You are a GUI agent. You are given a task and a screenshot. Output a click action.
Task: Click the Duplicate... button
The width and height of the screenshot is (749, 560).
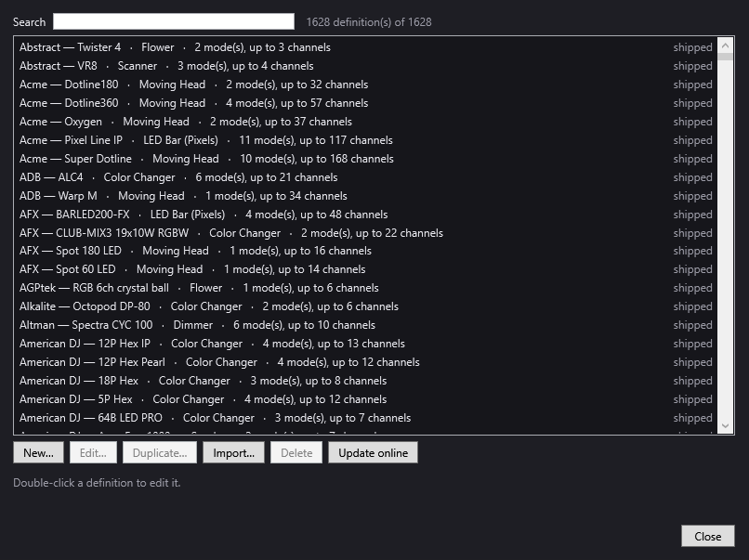point(160,452)
